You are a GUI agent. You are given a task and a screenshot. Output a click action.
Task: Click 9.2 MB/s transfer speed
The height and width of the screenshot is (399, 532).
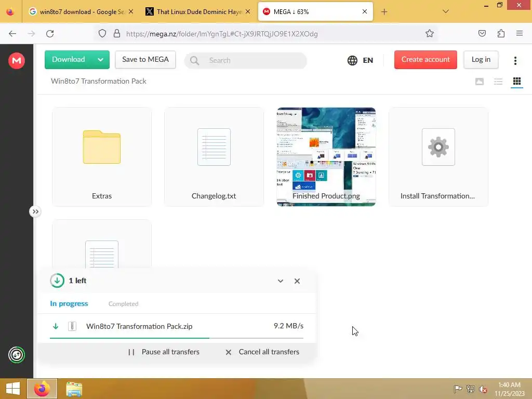[288, 326]
